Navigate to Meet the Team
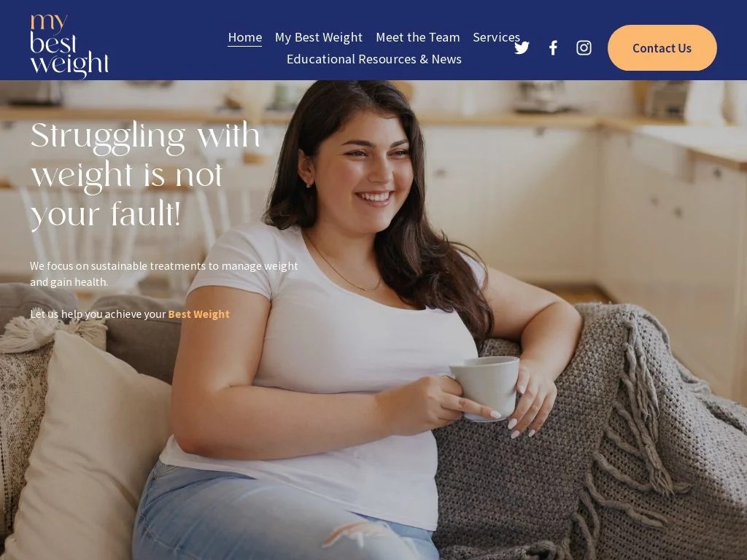747x560 pixels. point(418,37)
